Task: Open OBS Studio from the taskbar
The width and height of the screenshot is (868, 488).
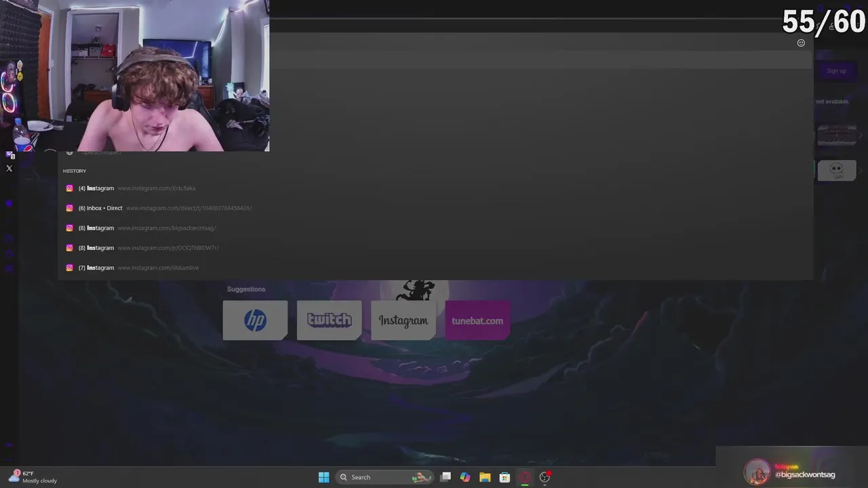Action: point(545,477)
